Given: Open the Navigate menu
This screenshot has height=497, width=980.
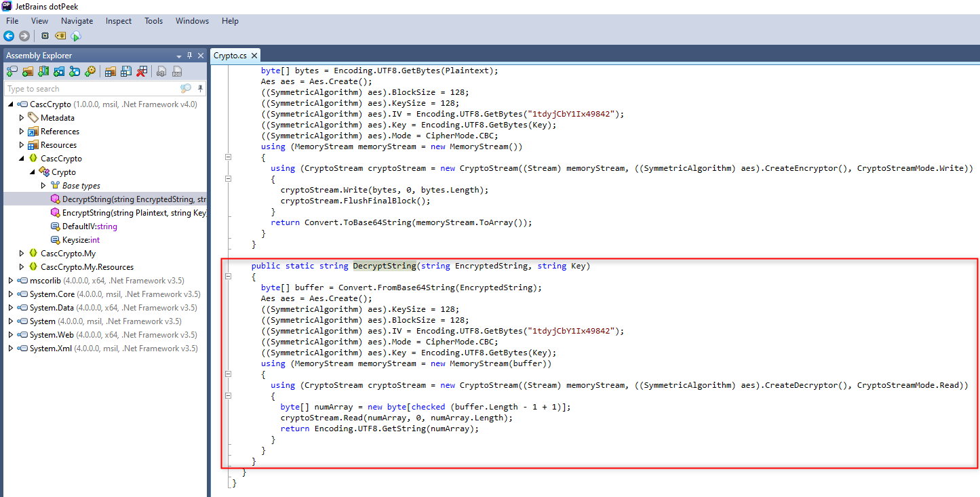Looking at the screenshot, I should (x=77, y=21).
